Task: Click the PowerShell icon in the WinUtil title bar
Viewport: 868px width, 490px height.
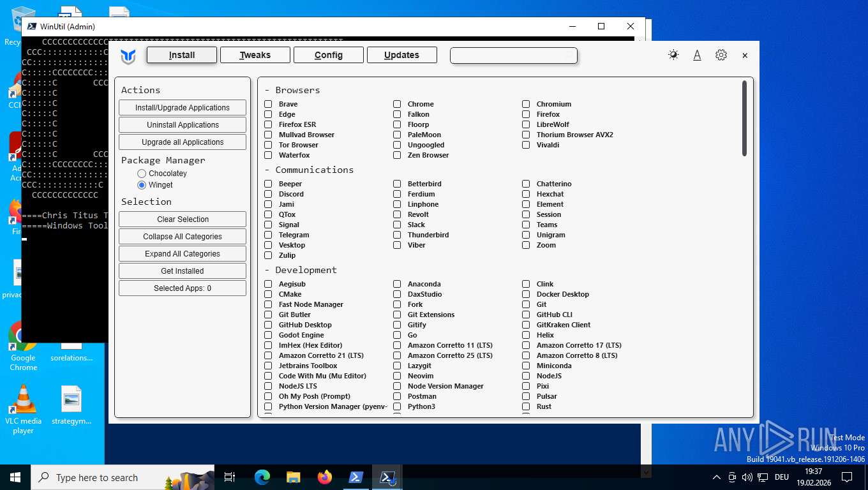Action: pos(31,26)
